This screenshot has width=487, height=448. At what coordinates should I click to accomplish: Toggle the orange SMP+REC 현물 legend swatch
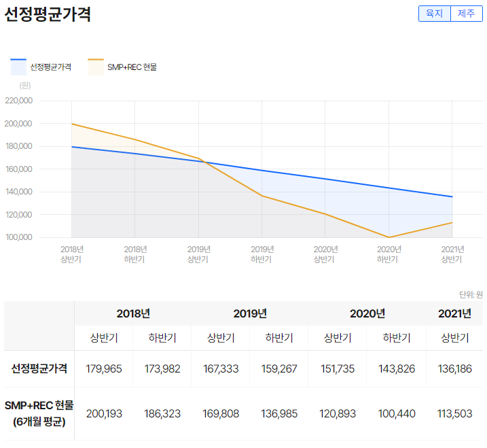(x=96, y=67)
